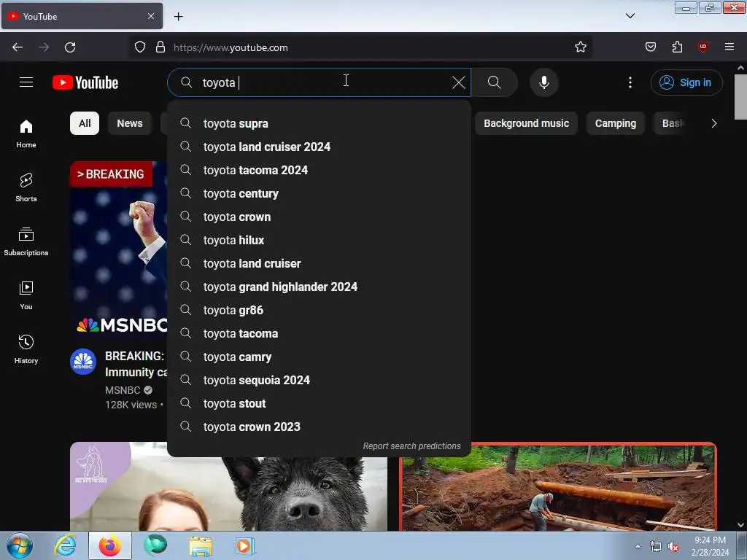This screenshot has width=747, height=560.
Task: Switch to the YouTube browser tab
Action: point(82,16)
